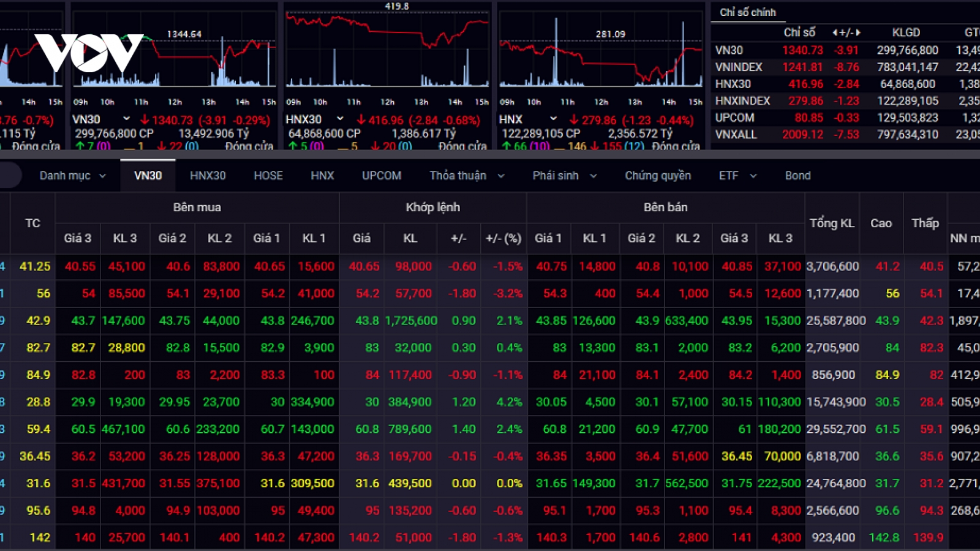Open the HNX chart index selector arrow

point(553,119)
